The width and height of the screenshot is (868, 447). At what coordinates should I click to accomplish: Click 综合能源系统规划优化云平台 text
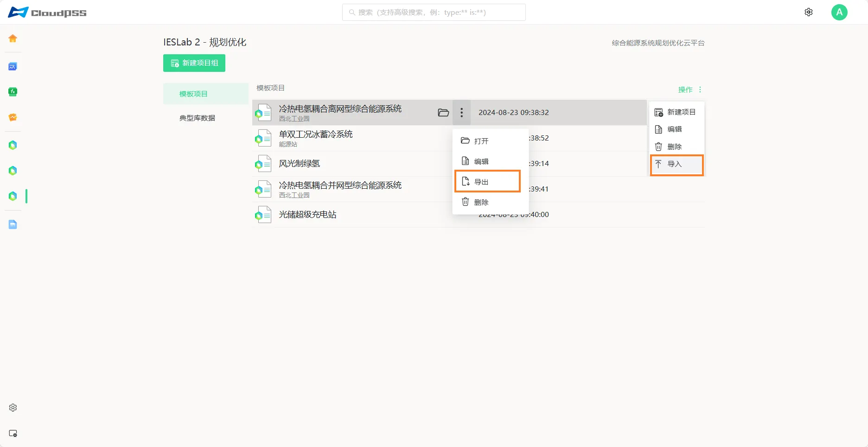pos(658,43)
